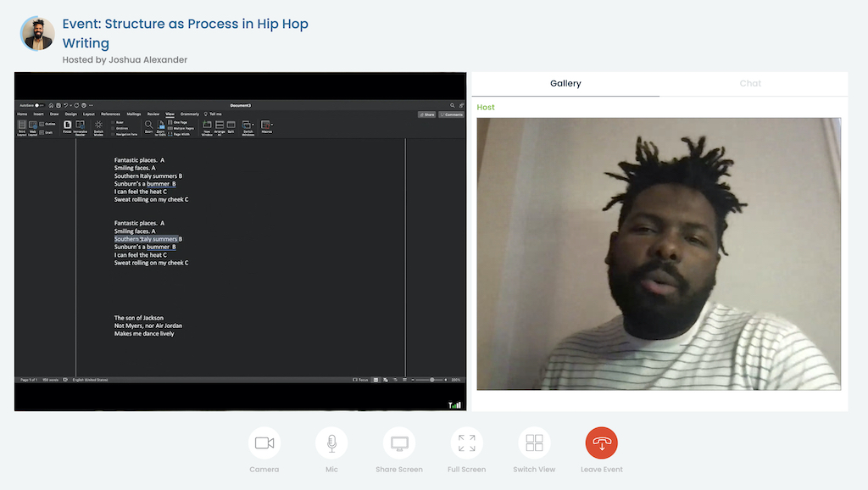This screenshot has width=868, height=490.
Task: Open the quick access more options ellipsis
Action: (92, 105)
